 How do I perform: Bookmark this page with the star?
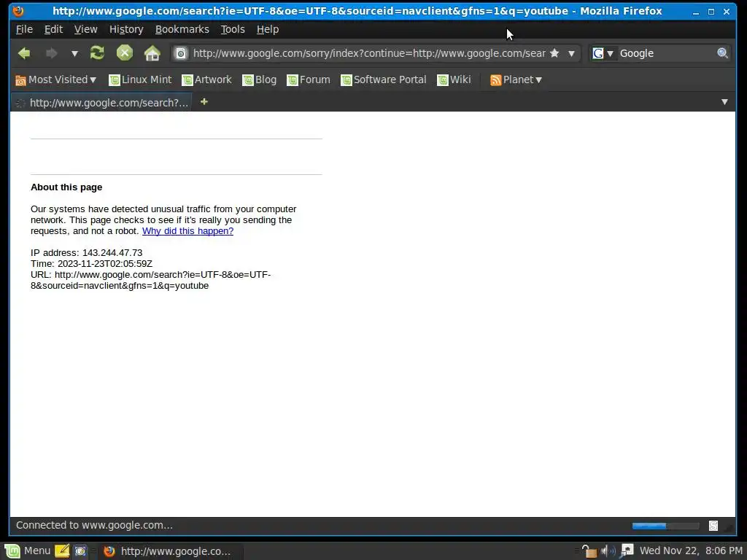click(554, 53)
